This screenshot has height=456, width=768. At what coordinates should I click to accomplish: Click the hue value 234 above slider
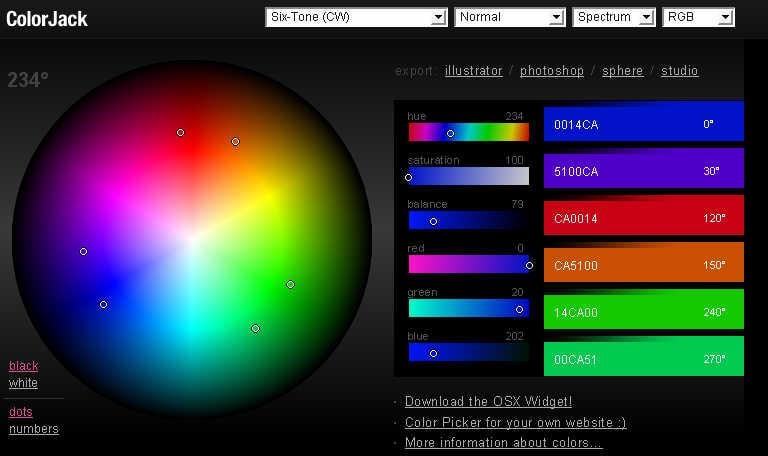[x=514, y=117]
